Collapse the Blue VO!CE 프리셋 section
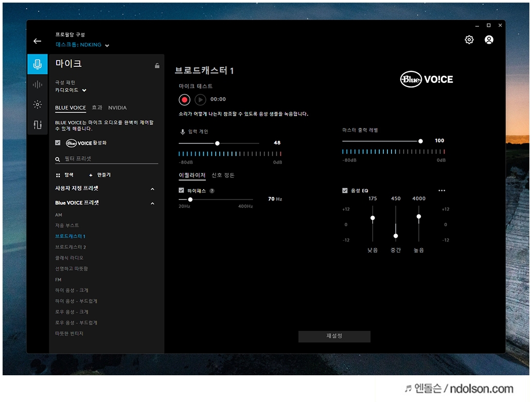The image size is (532, 402). pos(152,204)
